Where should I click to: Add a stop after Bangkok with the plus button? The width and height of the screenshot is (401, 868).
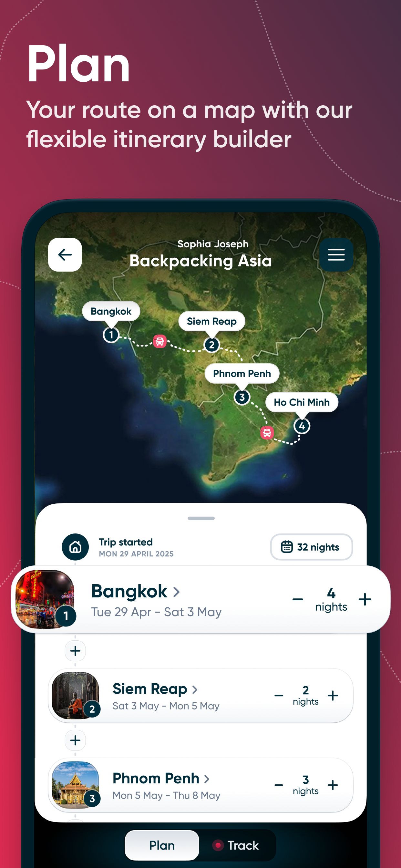click(x=75, y=651)
